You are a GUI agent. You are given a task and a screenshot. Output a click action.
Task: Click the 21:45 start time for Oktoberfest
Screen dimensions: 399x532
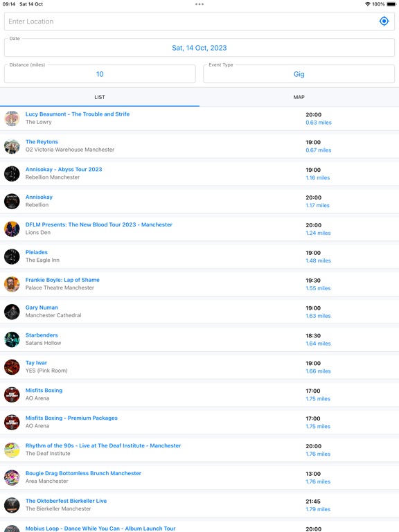(x=313, y=502)
